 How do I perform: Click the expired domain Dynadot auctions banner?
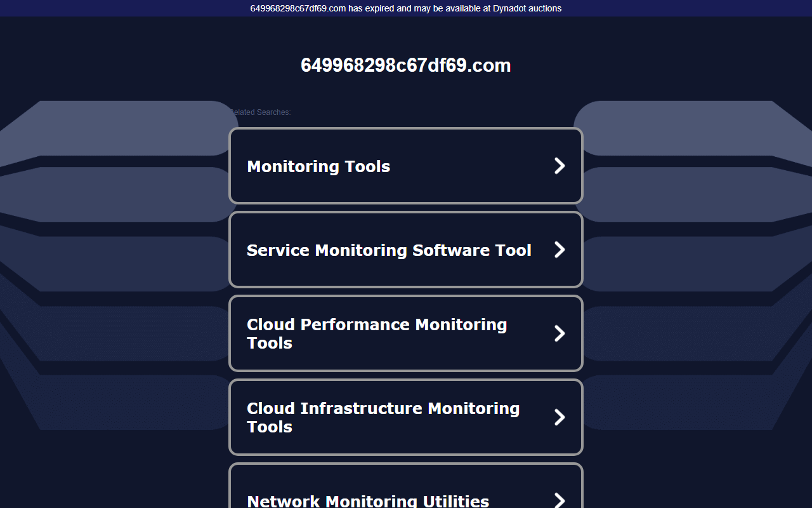[406, 8]
